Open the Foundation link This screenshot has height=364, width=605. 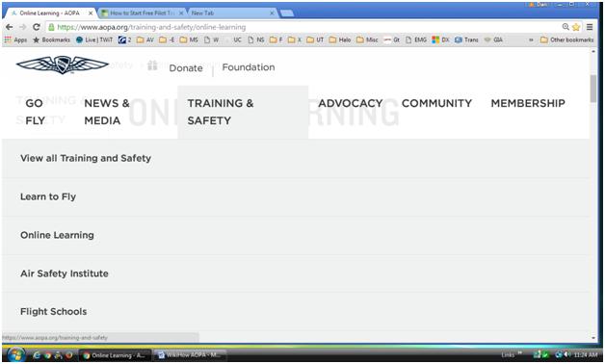249,67
